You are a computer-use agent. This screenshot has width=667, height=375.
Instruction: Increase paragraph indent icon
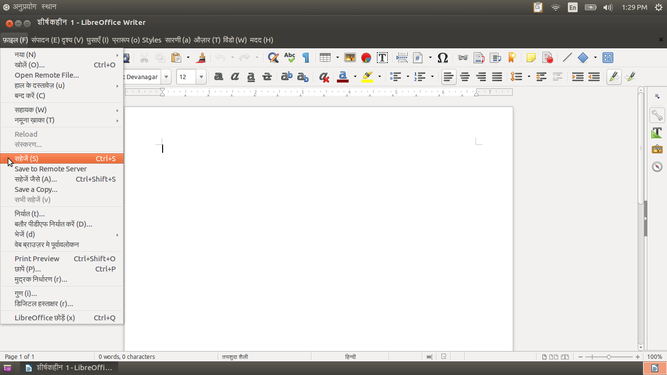click(x=578, y=77)
